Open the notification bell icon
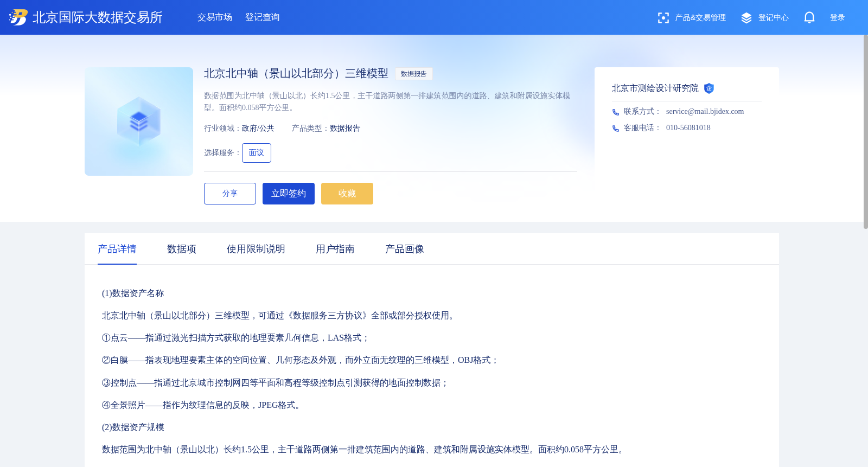Viewport: 868px width, 467px height. (x=809, y=17)
